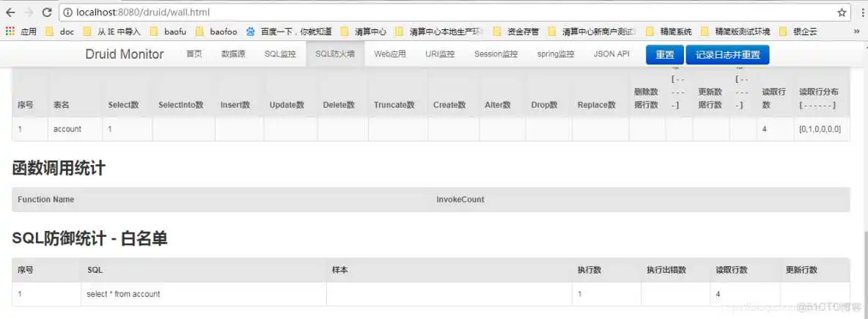Open the 首页 tab
The height and width of the screenshot is (319, 868).
click(x=194, y=54)
